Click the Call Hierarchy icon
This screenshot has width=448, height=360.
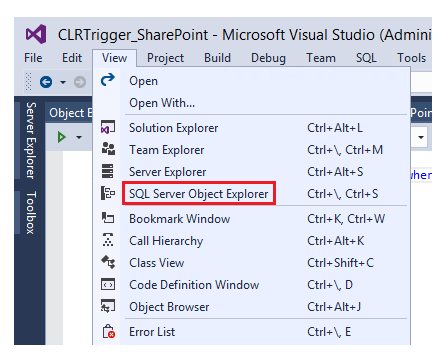[108, 240]
